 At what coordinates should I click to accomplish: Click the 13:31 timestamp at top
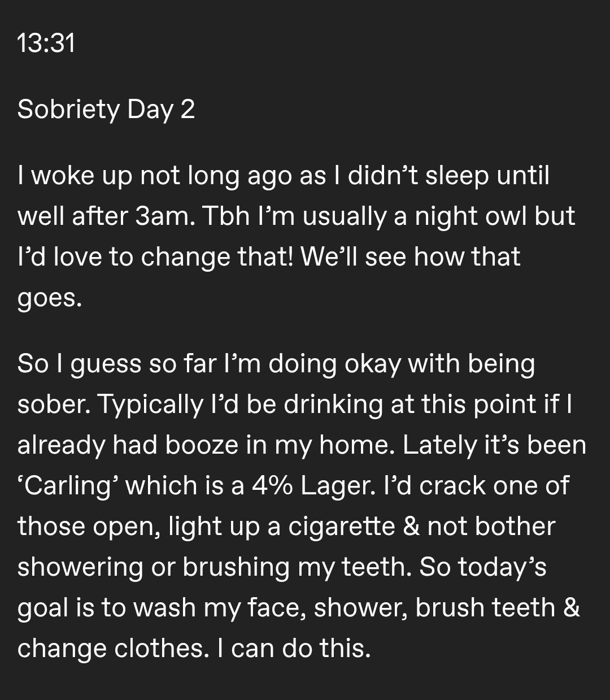(46, 44)
